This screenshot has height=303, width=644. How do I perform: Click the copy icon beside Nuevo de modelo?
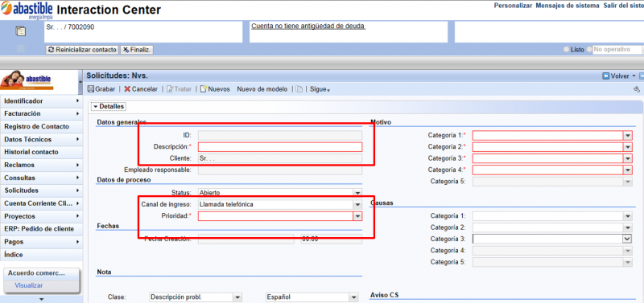(299, 89)
